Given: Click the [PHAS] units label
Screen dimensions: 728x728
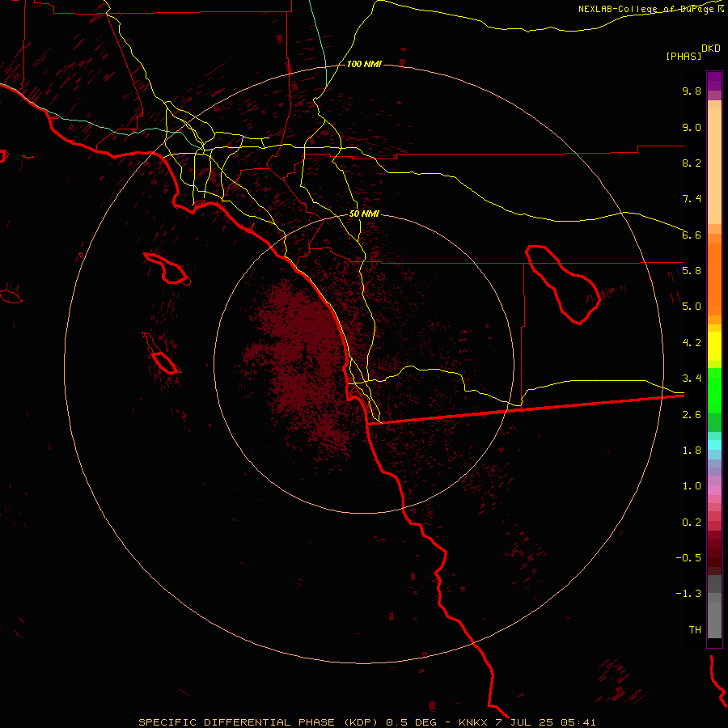Looking at the screenshot, I should click(x=684, y=57).
